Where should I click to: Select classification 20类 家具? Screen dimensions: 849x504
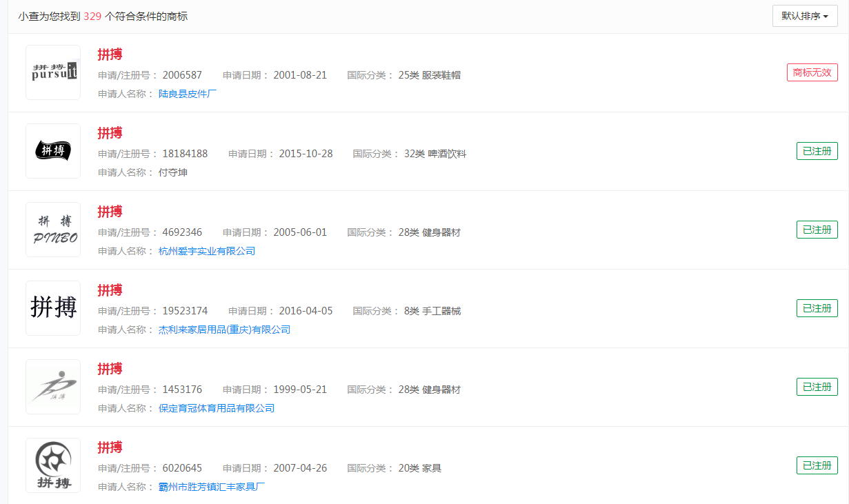pos(419,468)
